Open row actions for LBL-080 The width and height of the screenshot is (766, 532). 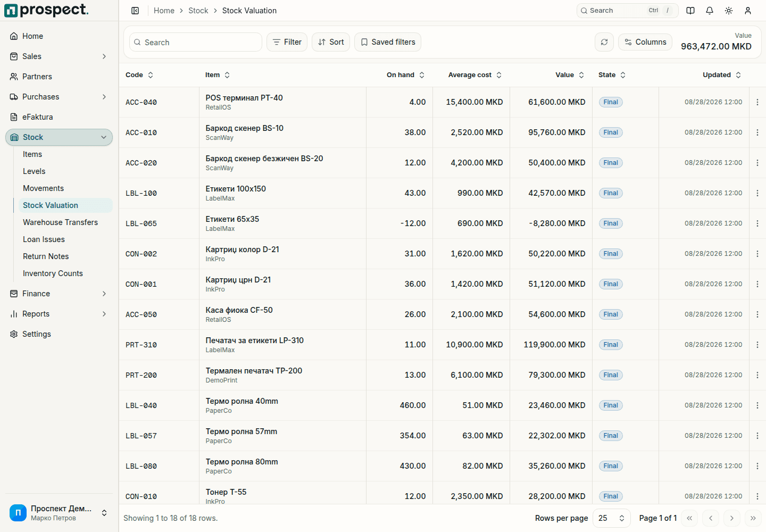pos(757,466)
